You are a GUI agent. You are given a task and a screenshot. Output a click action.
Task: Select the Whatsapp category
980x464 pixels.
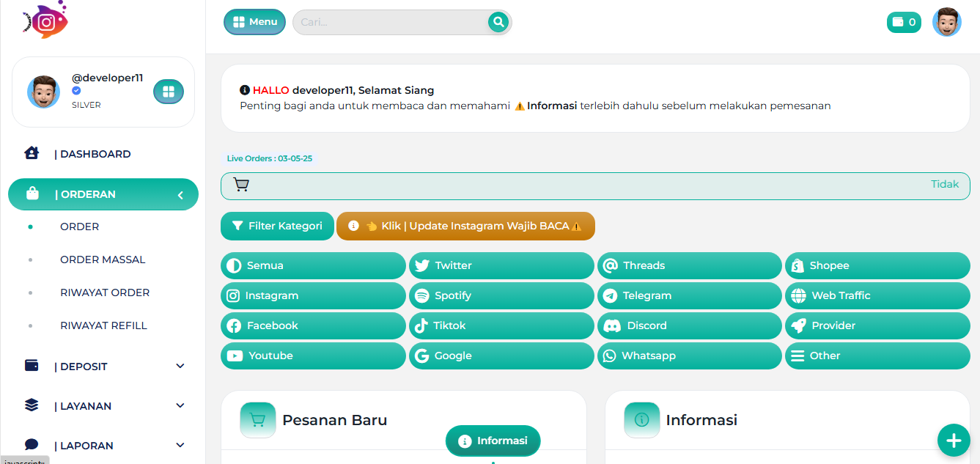[690, 356]
